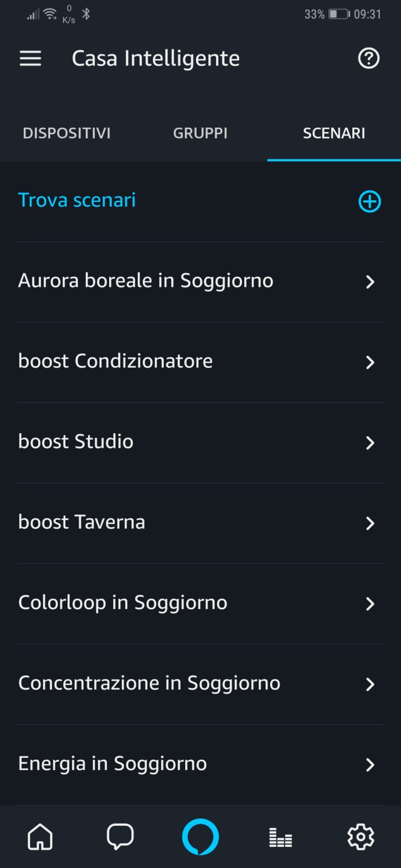Expand Aurora boreale in Soggiorno chevron
This screenshot has height=868, width=401.
point(370,282)
